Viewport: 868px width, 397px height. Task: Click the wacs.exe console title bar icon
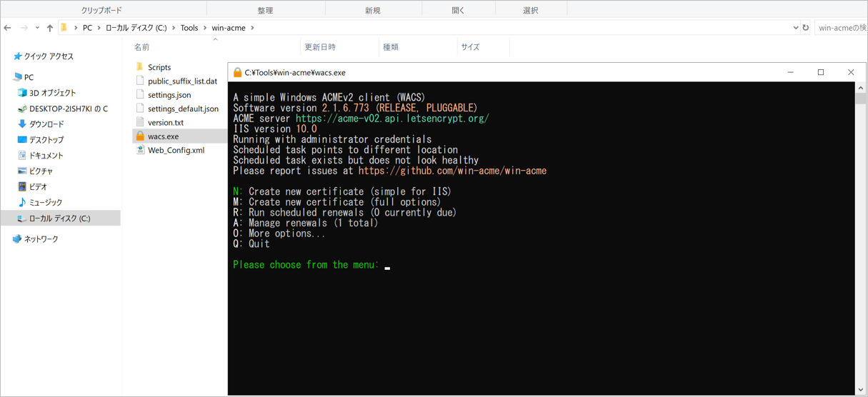237,72
